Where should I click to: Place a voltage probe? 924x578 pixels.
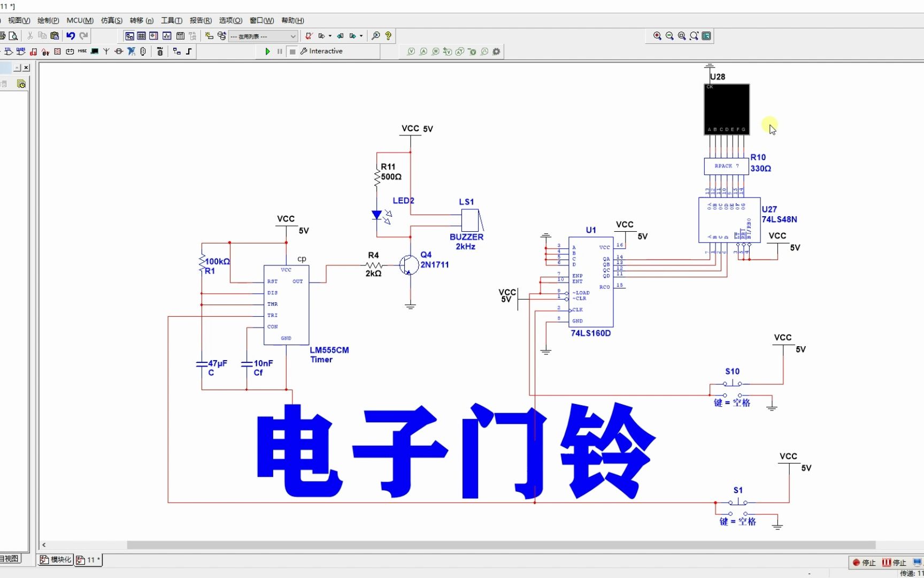point(411,51)
